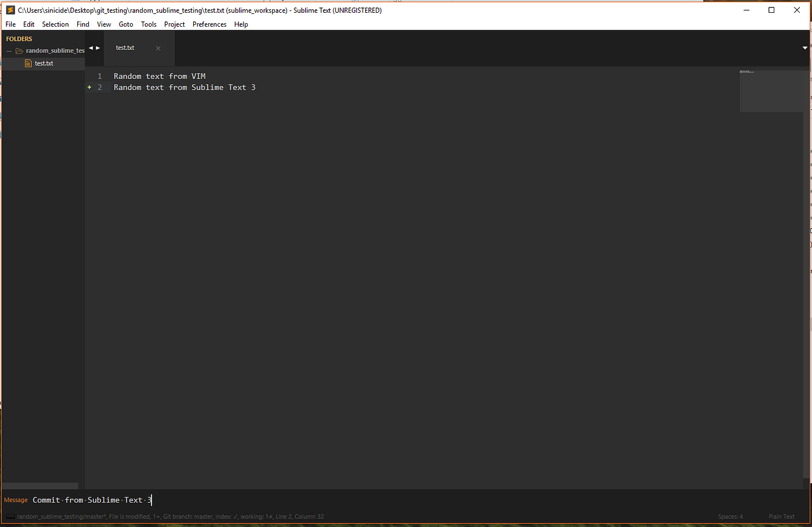Viewport: 812px width, 527px height.
Task: Click the next-tab arrow icon
Action: pyautogui.click(x=97, y=48)
